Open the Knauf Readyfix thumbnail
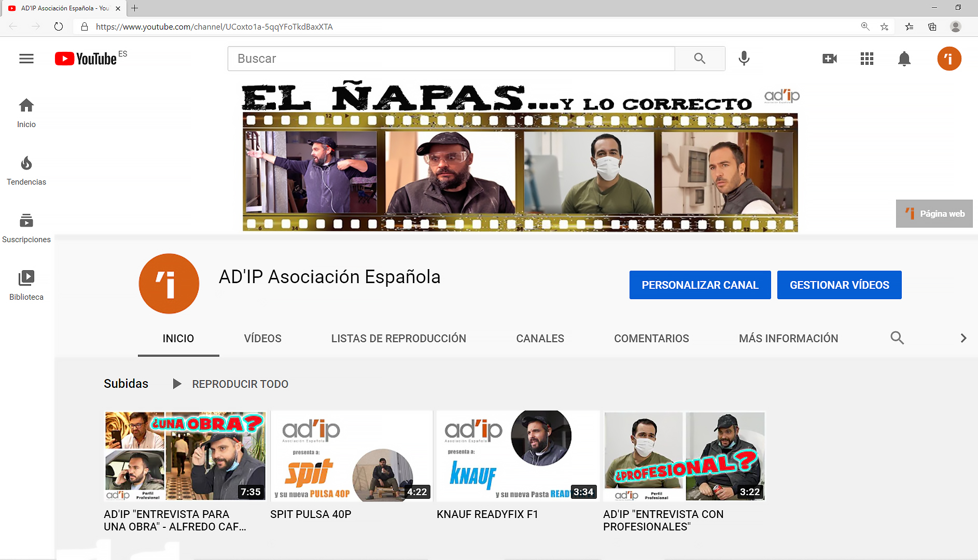 coord(518,456)
